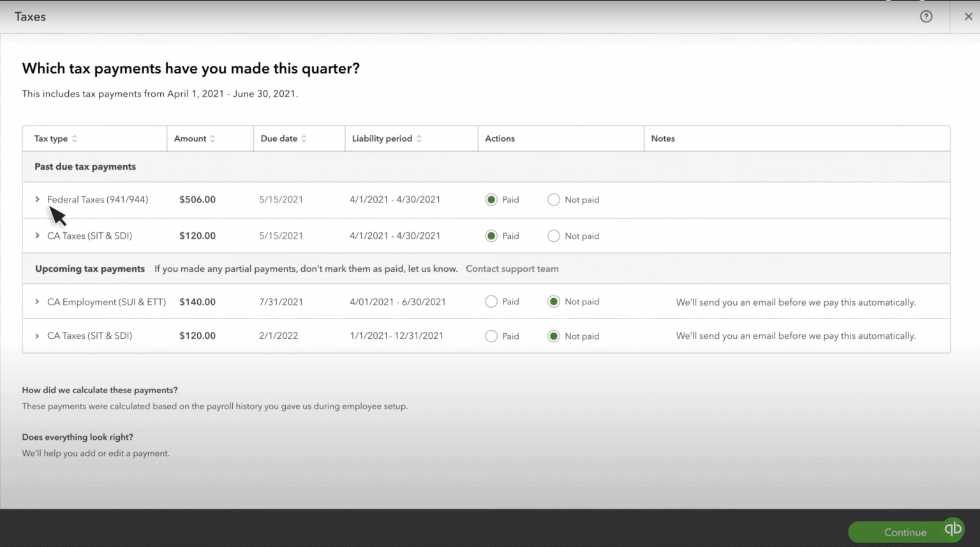Open the help question mark icon
The height and width of the screenshot is (547, 980).
click(926, 17)
